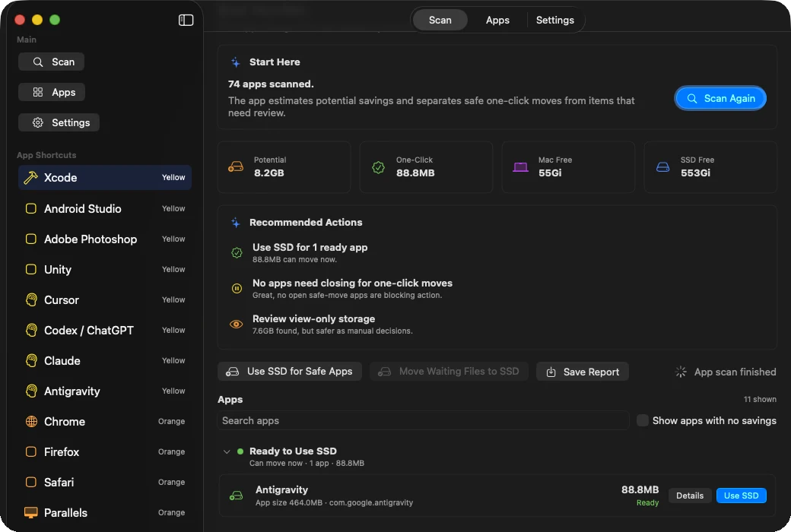
Task: Click the Review view-only storage action text
Action: (314, 319)
